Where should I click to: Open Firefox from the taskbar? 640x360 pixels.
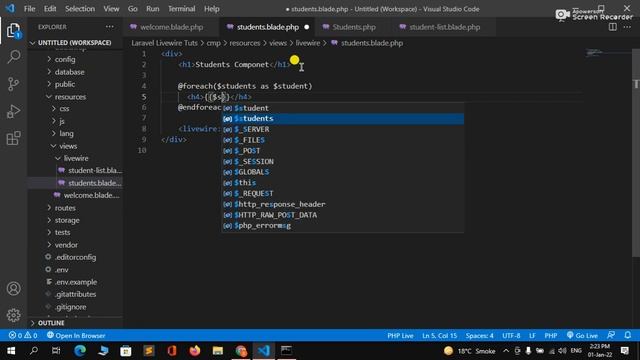tap(195, 351)
